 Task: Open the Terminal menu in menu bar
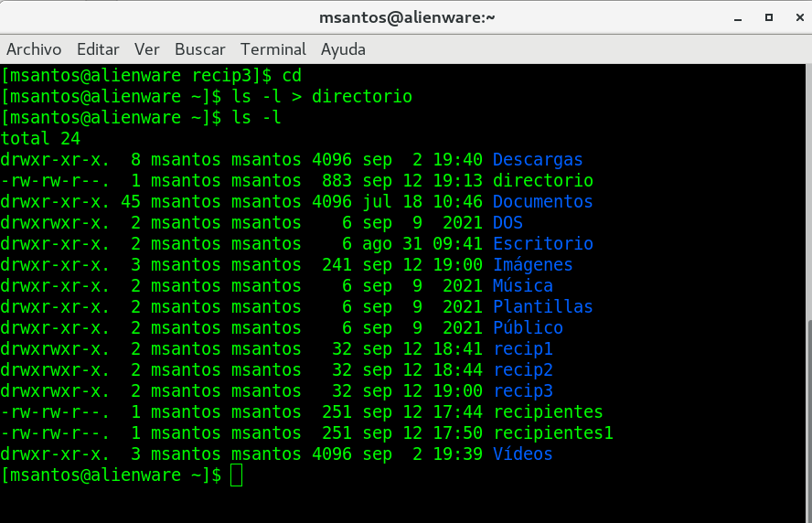(273, 49)
